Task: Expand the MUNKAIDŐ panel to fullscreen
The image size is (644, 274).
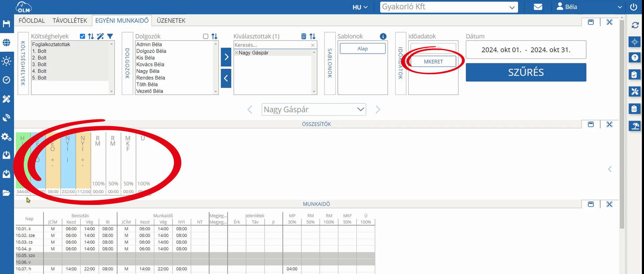Action: pos(610,204)
